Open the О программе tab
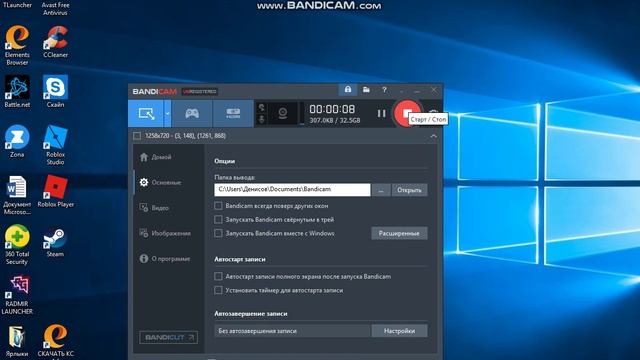640x360 pixels. tap(165, 258)
